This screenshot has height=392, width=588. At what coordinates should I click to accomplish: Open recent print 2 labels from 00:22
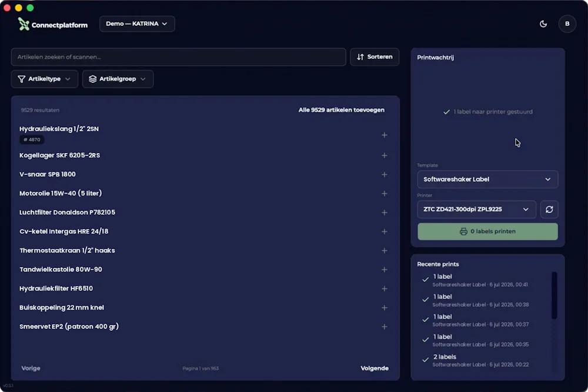pyautogui.click(x=480, y=360)
